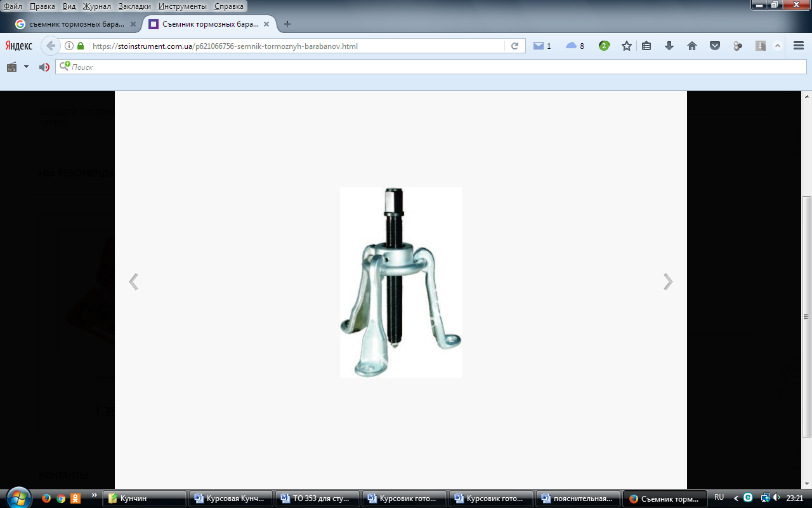Go to the home page icon
812x508 pixels.
tap(692, 46)
